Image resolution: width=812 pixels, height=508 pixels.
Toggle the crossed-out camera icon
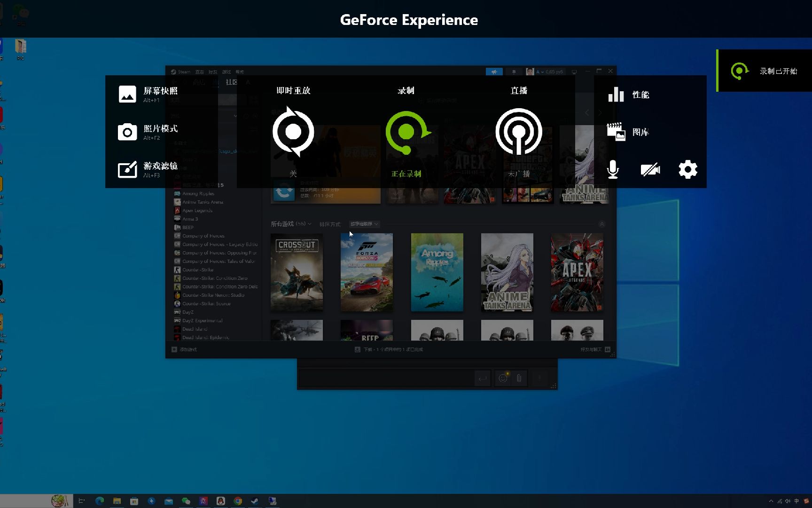click(650, 169)
